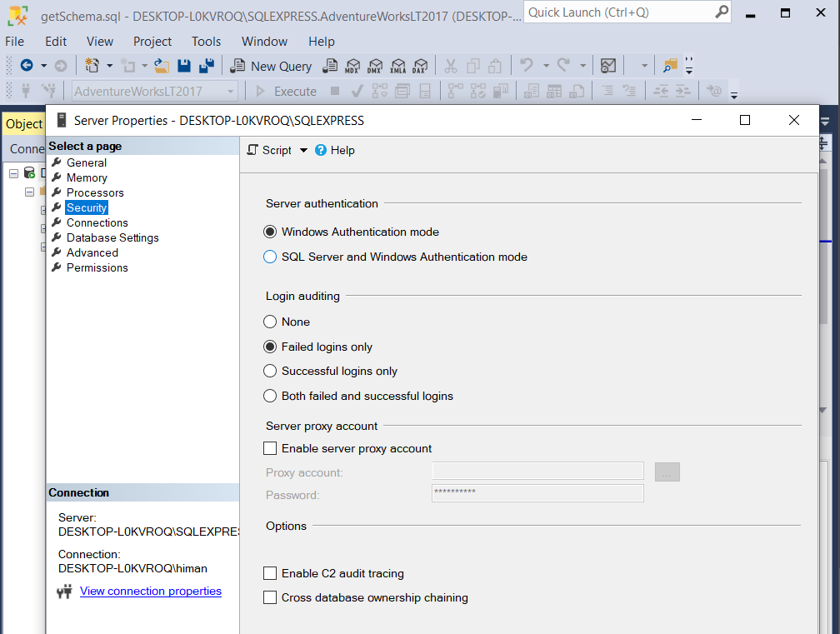Viewport: 840px width, 634px height.
Task: Open the View menu
Action: 100,41
